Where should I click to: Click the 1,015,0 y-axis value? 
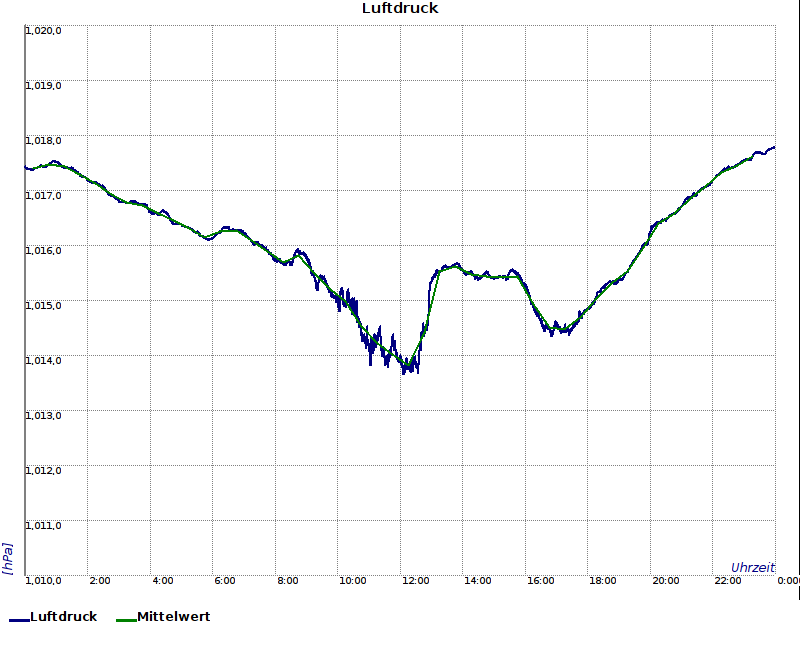[x=43, y=306]
